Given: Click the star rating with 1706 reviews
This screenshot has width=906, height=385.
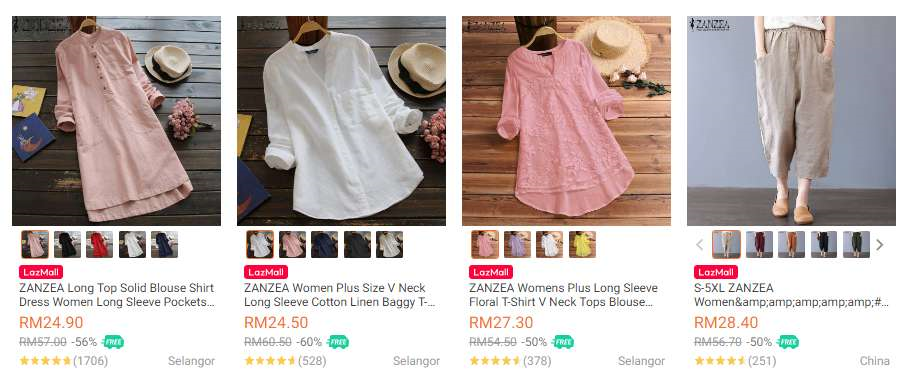Looking at the screenshot, I should pos(45,361).
